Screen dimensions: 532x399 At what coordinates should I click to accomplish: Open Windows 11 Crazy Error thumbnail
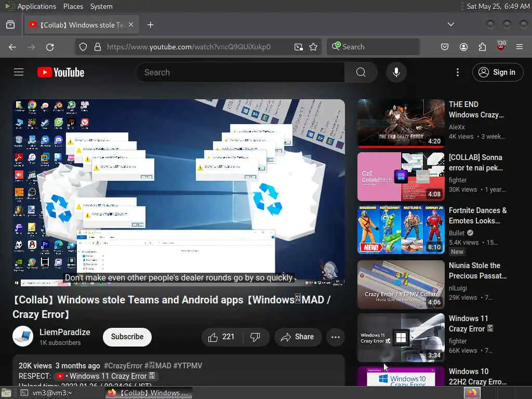pyautogui.click(x=401, y=338)
